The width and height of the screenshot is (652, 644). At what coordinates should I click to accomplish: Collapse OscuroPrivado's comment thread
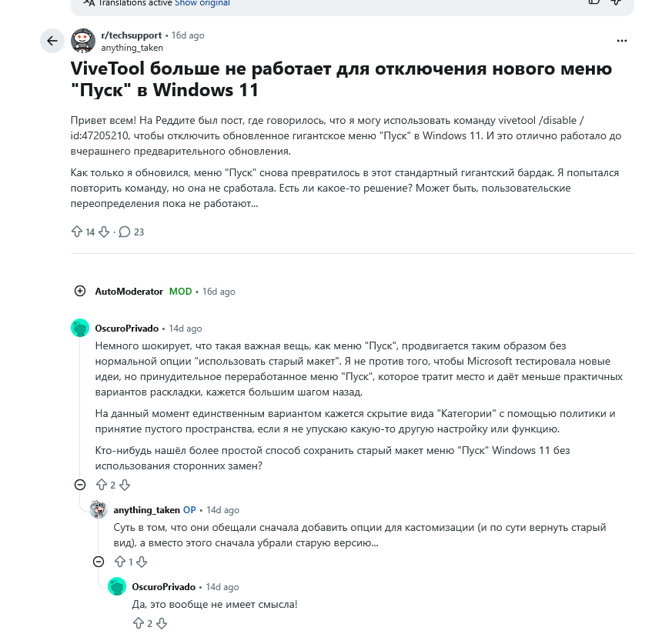80,485
